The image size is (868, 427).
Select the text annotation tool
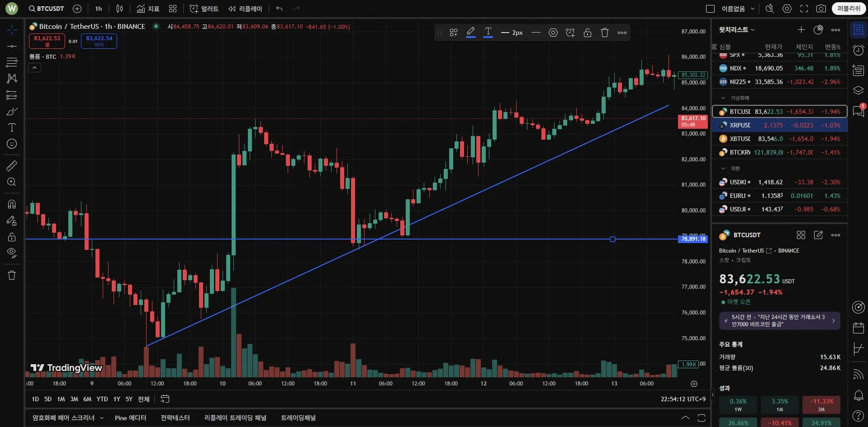[12, 127]
